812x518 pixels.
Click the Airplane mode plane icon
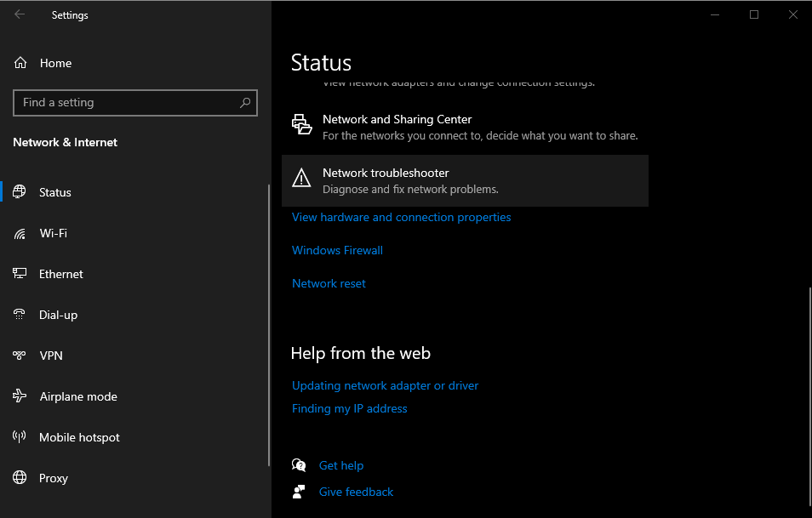coord(20,396)
